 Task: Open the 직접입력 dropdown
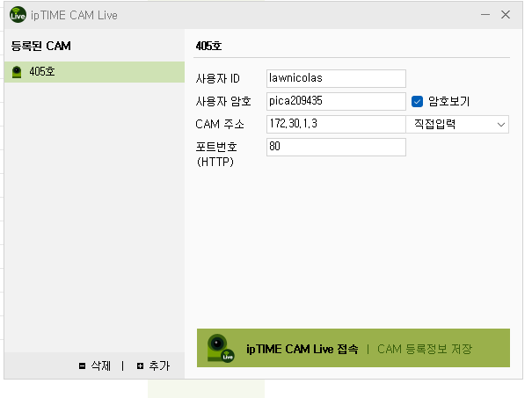coord(457,125)
